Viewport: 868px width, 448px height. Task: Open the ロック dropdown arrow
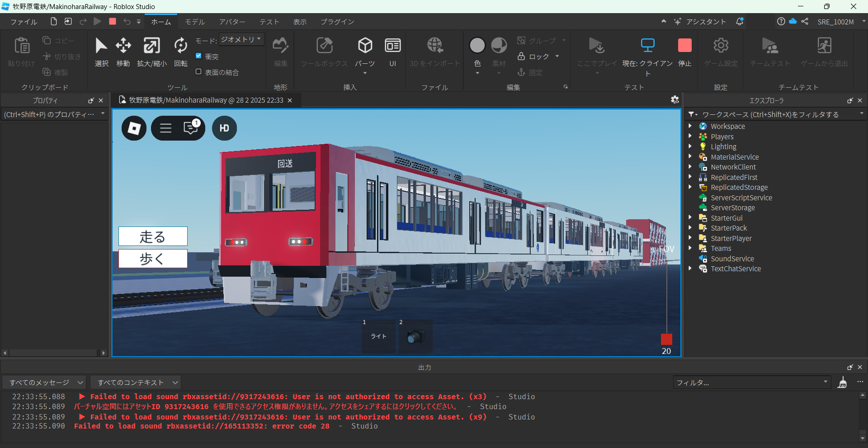557,56
